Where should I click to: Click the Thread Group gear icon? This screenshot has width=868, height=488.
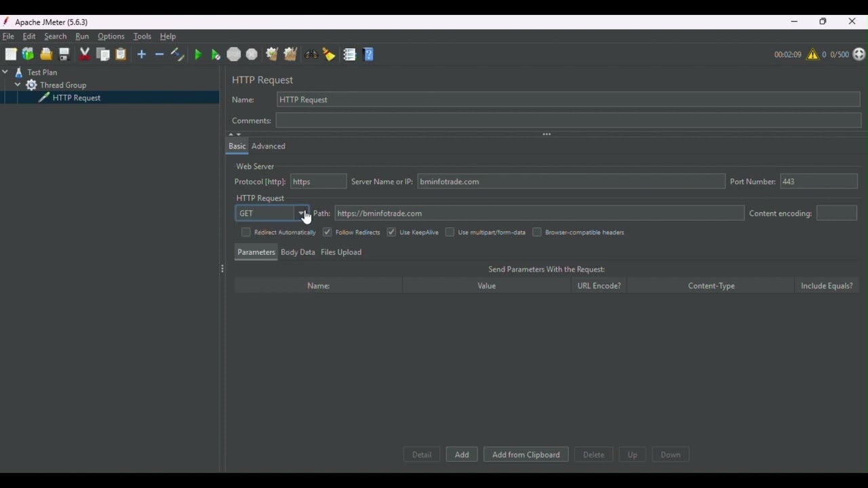pos(31,85)
